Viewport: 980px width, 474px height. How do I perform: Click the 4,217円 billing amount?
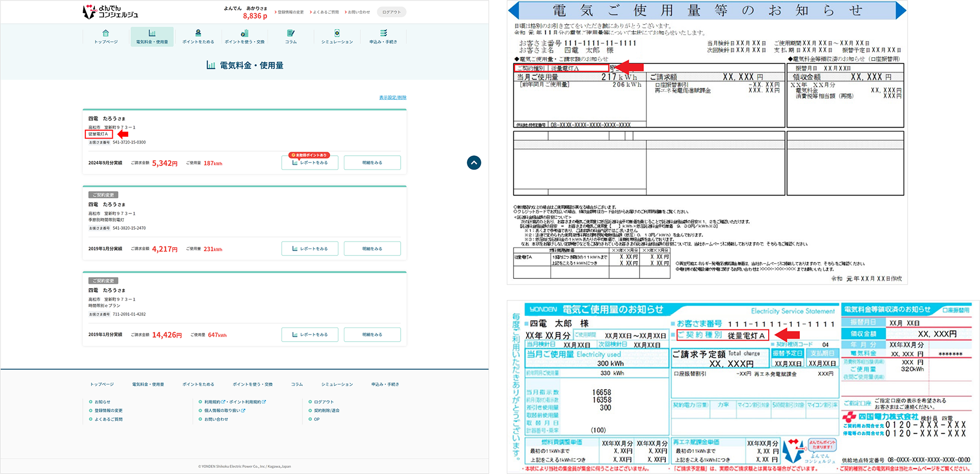tap(164, 249)
